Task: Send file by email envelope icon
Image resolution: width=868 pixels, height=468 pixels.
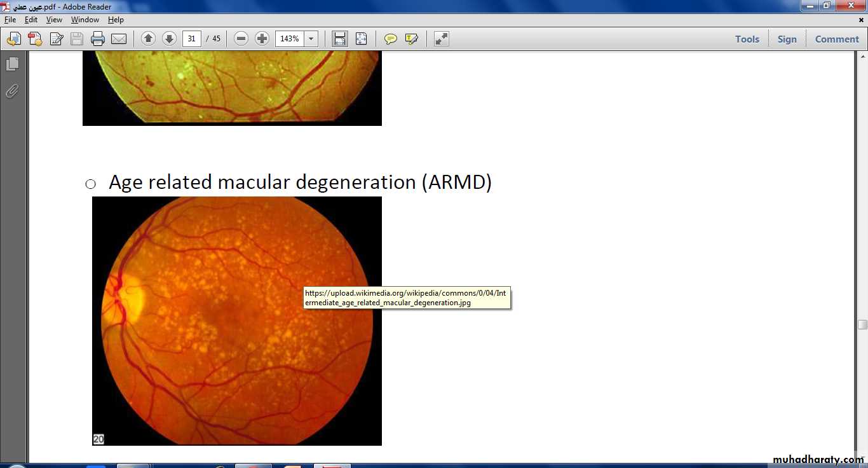Action: 119,39
